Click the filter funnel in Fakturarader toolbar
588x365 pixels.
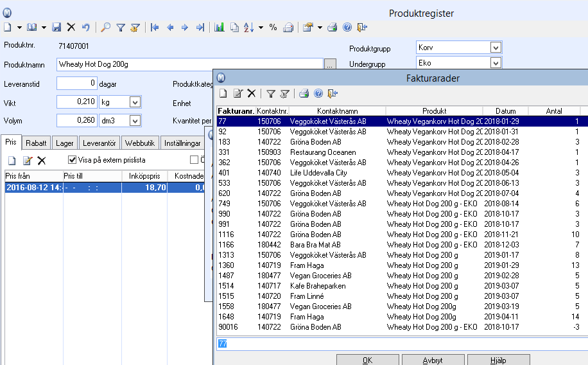[x=271, y=94]
